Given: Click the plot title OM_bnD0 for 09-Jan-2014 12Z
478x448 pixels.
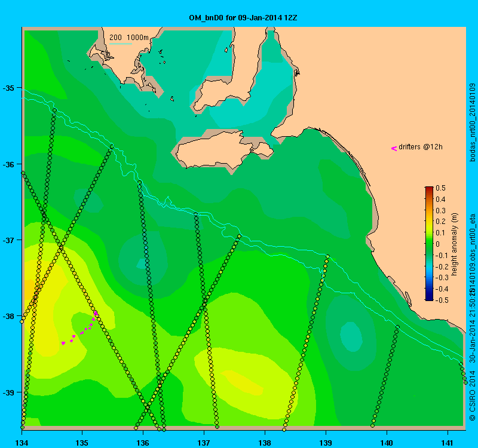Looking at the screenshot, I should [243, 18].
